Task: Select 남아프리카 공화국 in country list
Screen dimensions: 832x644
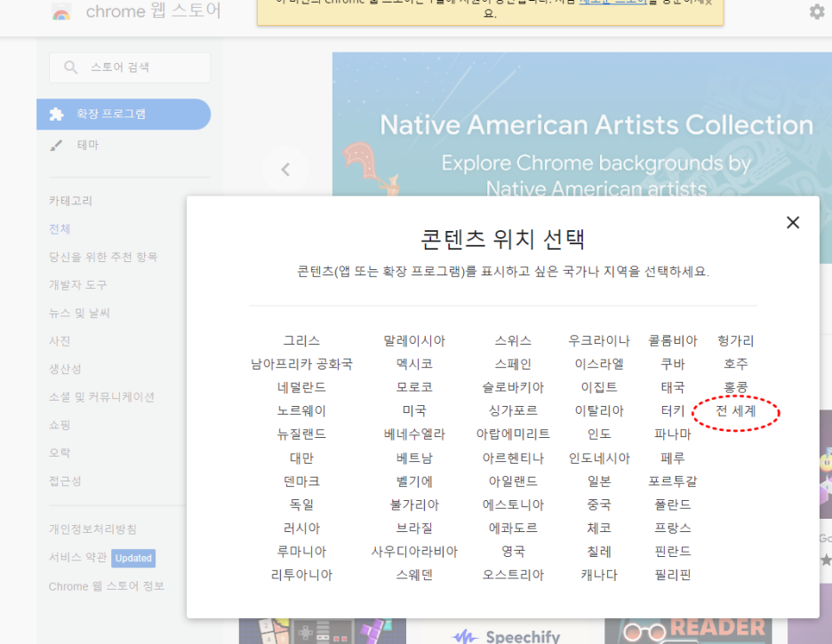Action: point(301,364)
